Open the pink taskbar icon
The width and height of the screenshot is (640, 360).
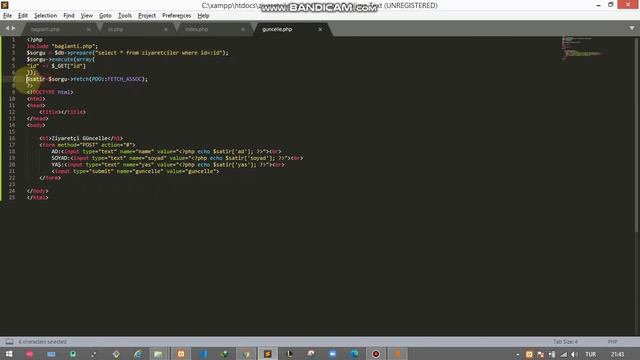pos(29,354)
